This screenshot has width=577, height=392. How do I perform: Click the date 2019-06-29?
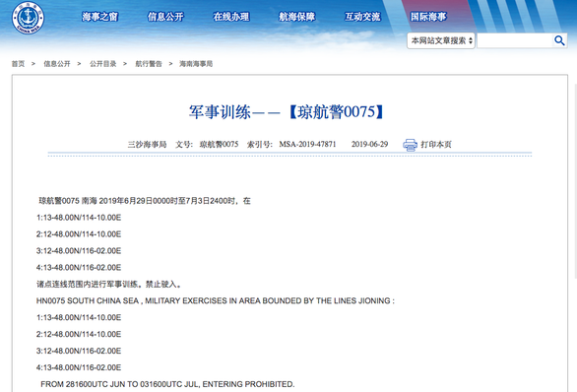pyautogui.click(x=369, y=144)
